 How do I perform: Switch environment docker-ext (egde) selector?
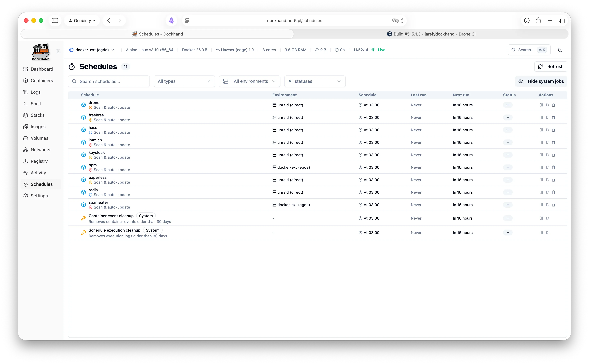tap(92, 50)
